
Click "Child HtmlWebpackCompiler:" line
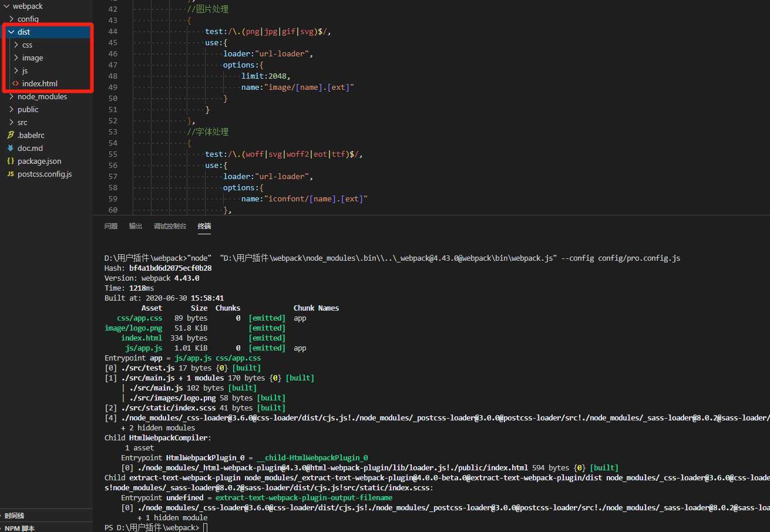(x=158, y=438)
